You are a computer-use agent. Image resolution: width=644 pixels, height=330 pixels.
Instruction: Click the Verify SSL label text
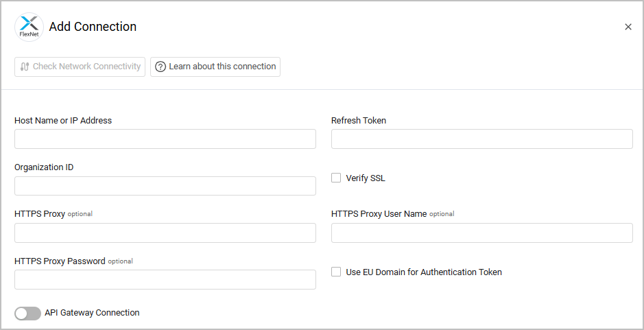366,178
